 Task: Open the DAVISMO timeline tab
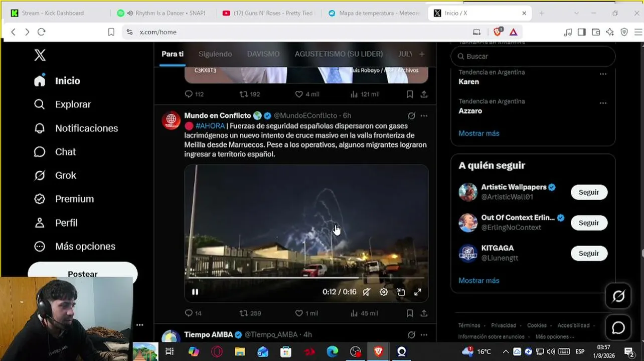click(x=263, y=54)
